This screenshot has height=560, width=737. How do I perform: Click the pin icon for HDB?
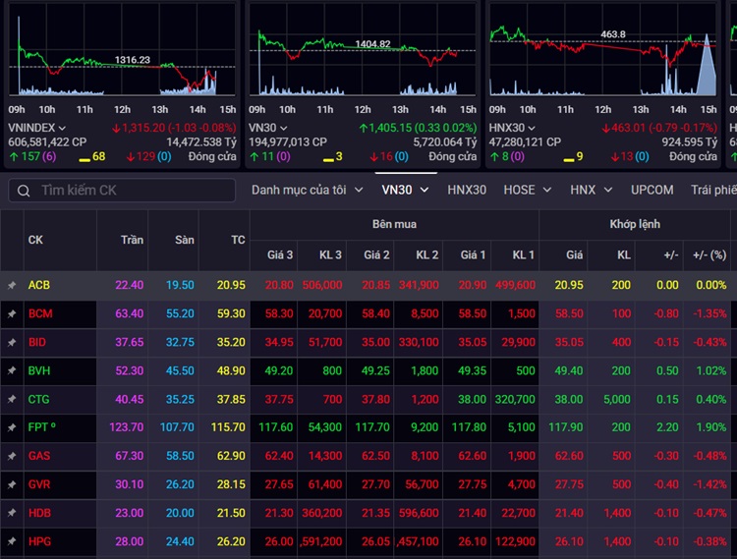(x=12, y=513)
